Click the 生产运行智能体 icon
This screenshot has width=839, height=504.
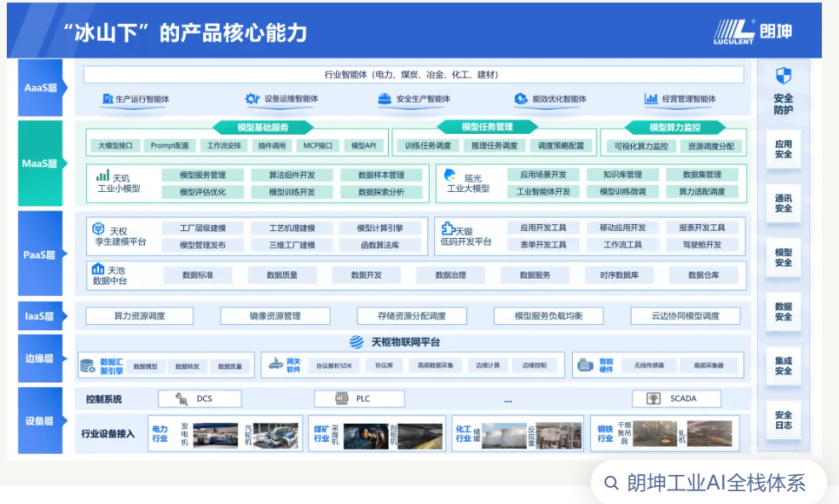(107, 99)
